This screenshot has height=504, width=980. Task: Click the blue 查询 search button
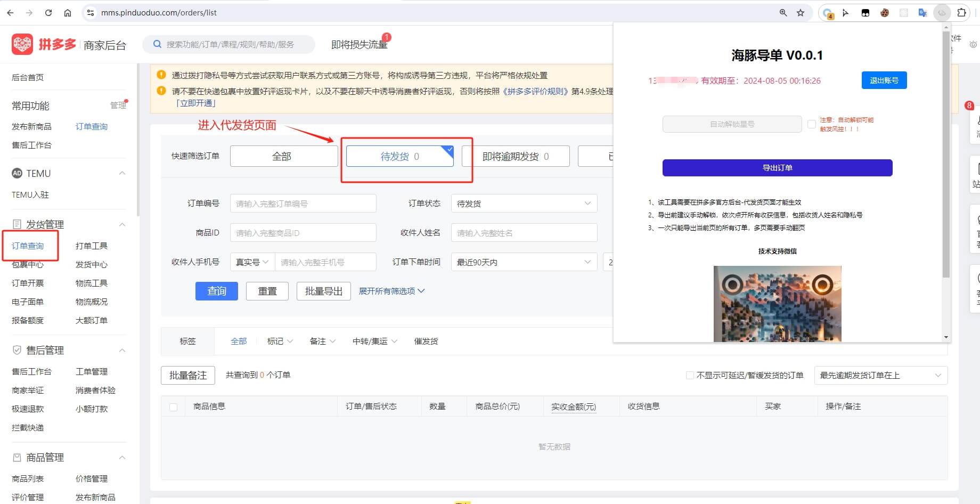tap(216, 291)
